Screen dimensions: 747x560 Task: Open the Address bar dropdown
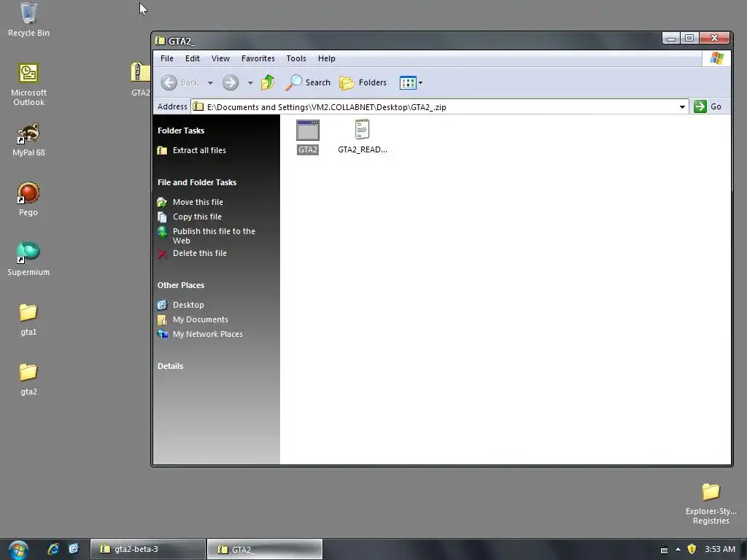pos(682,107)
